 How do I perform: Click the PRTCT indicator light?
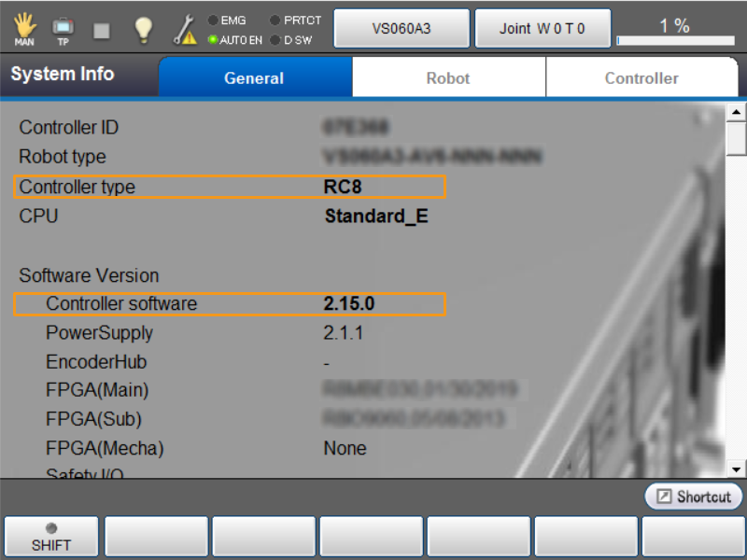click(x=275, y=21)
